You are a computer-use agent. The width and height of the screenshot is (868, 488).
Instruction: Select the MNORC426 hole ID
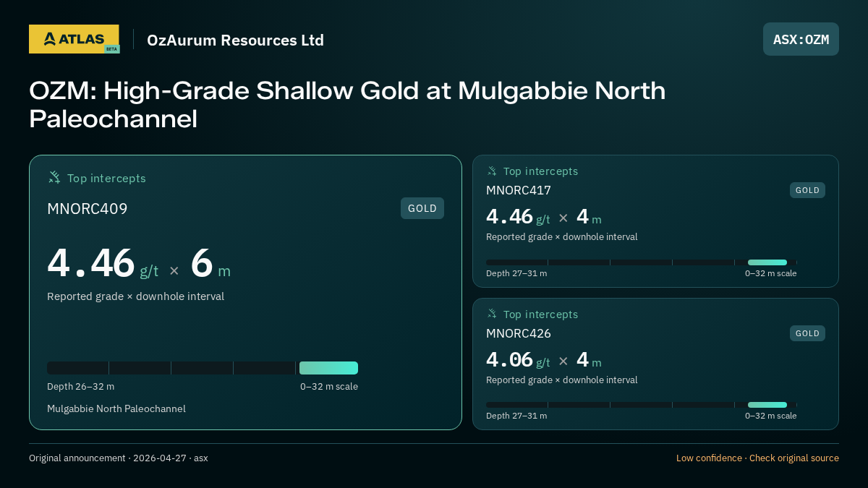tap(519, 333)
